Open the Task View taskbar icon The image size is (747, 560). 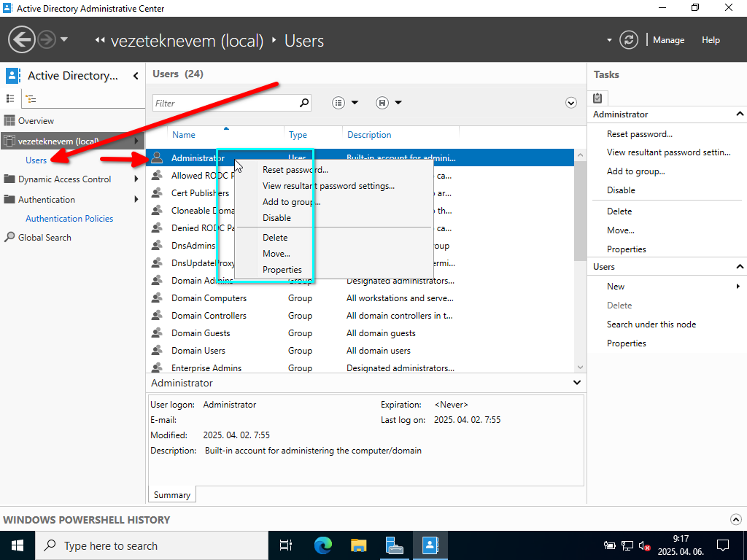tap(286, 545)
